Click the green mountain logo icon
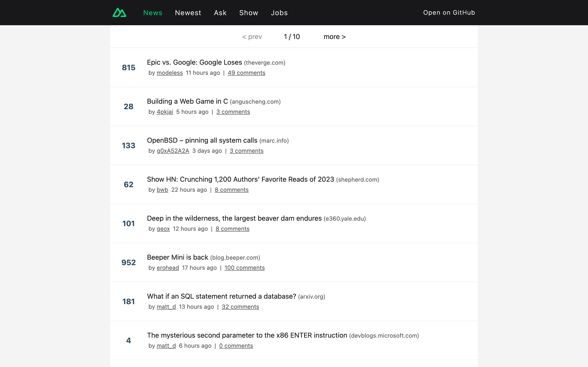588x367 pixels. 119,12
